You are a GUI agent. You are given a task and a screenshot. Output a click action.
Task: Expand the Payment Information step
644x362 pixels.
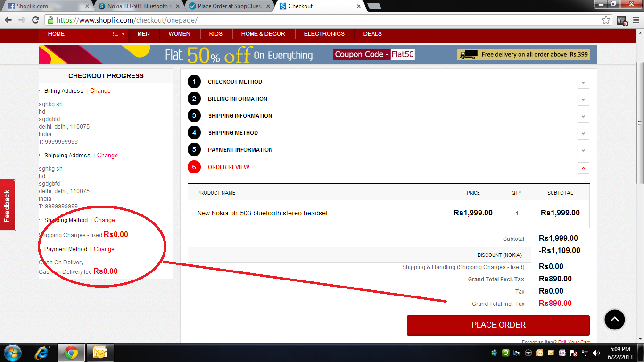pos(583,150)
